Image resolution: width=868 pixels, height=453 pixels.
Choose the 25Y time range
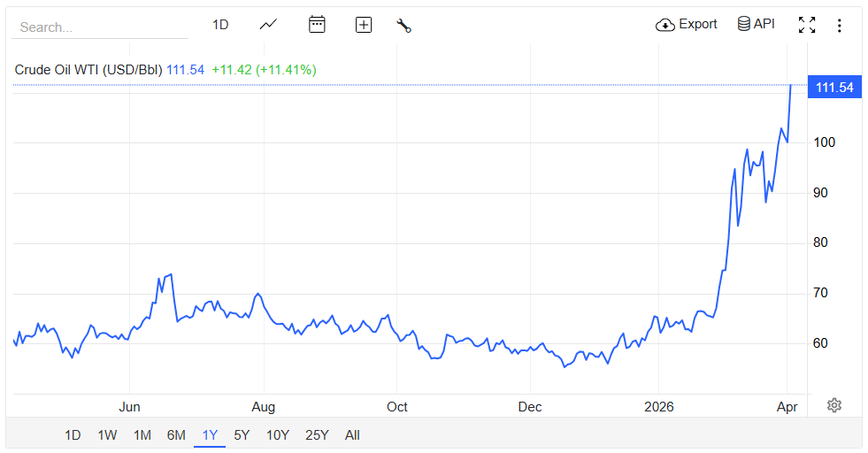pos(317,434)
